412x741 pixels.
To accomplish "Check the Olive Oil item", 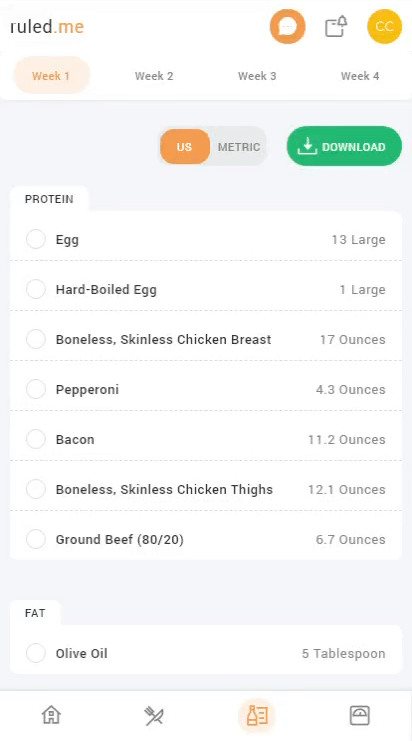I will pyautogui.click(x=36, y=653).
